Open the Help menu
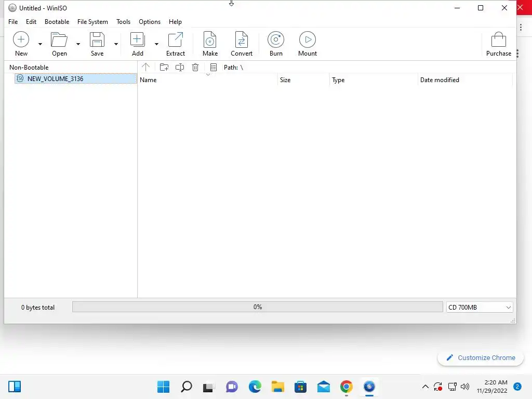 [175, 22]
